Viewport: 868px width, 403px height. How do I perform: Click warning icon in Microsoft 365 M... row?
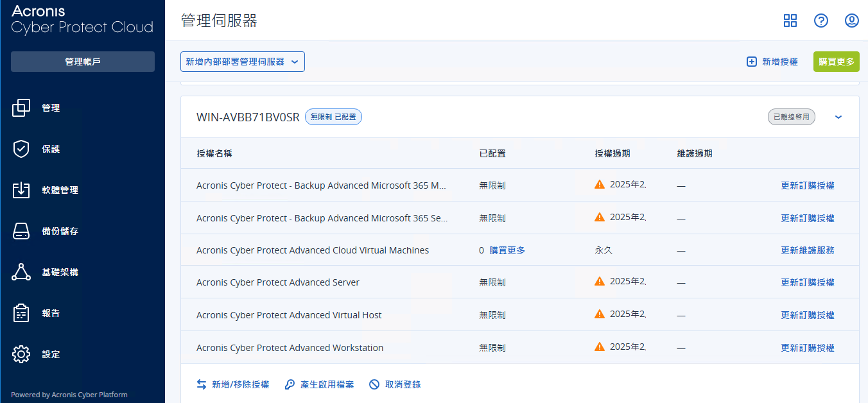(x=600, y=185)
